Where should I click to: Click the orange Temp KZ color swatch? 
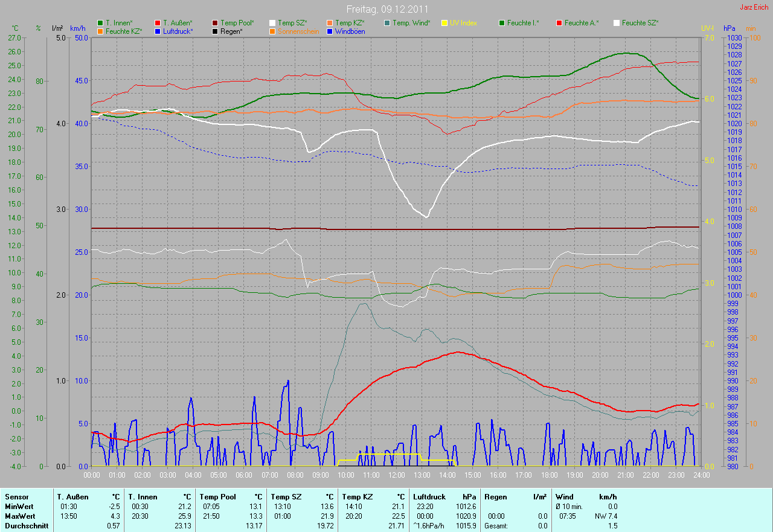pos(330,23)
